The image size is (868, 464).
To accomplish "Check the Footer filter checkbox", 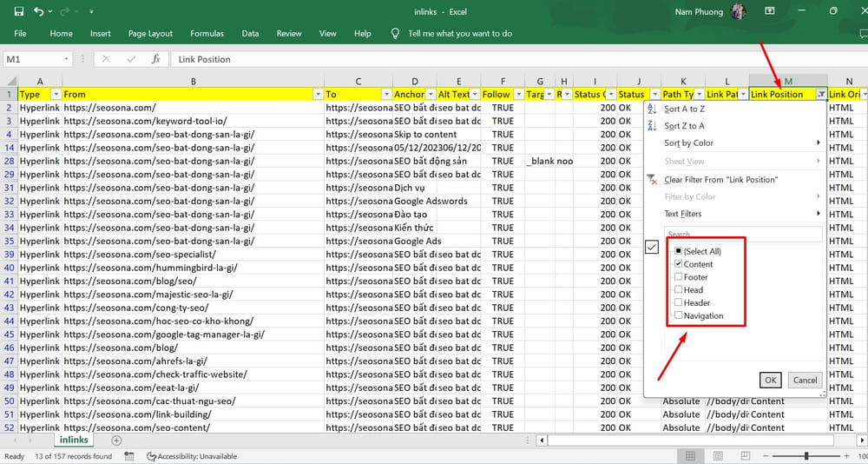I will point(678,276).
